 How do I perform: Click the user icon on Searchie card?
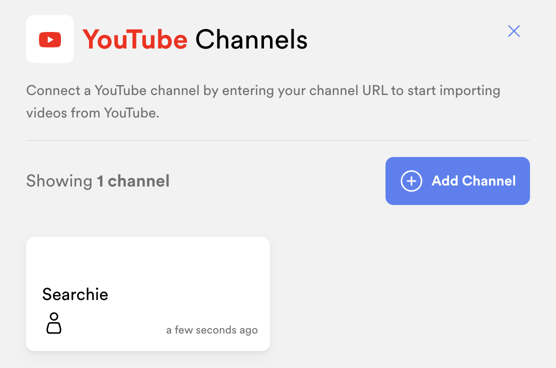point(54,323)
